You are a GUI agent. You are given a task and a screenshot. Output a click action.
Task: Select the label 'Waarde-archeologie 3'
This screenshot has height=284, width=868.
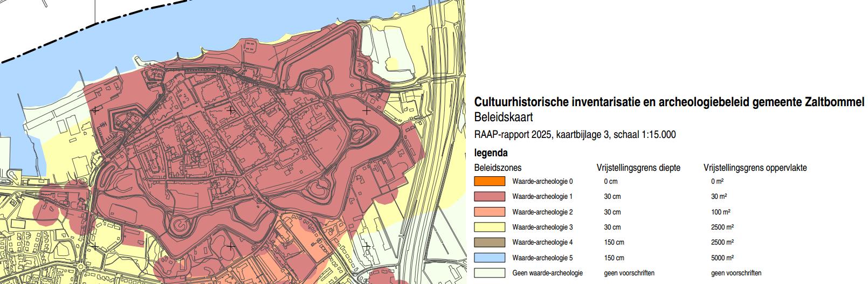(x=542, y=227)
